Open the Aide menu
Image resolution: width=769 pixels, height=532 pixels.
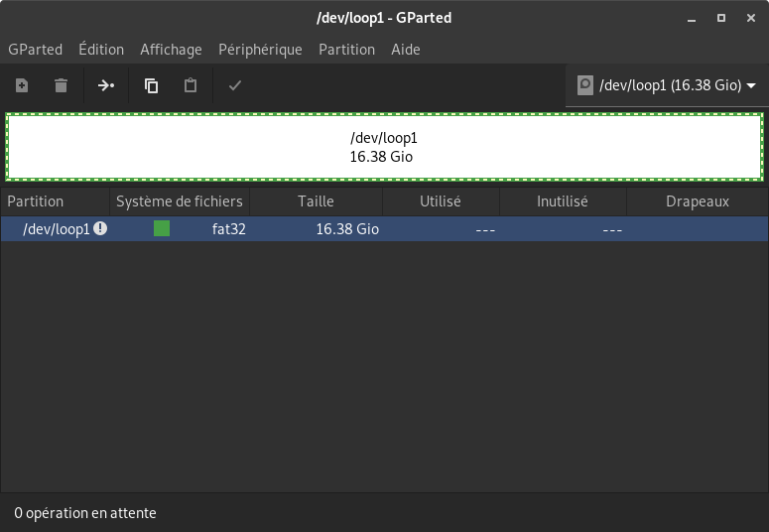coord(405,50)
